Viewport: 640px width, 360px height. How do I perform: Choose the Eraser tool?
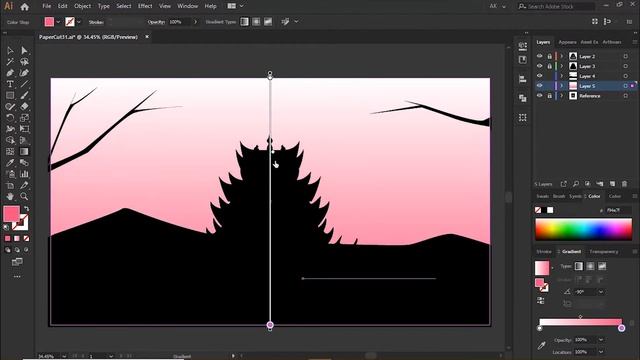point(24,107)
